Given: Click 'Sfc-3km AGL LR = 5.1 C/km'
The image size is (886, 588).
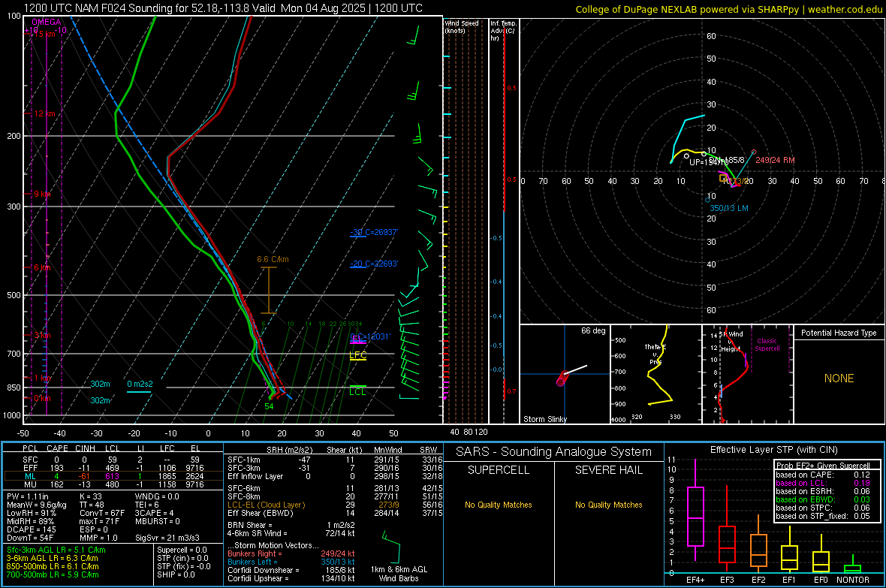Looking at the screenshot, I should tap(56, 550).
